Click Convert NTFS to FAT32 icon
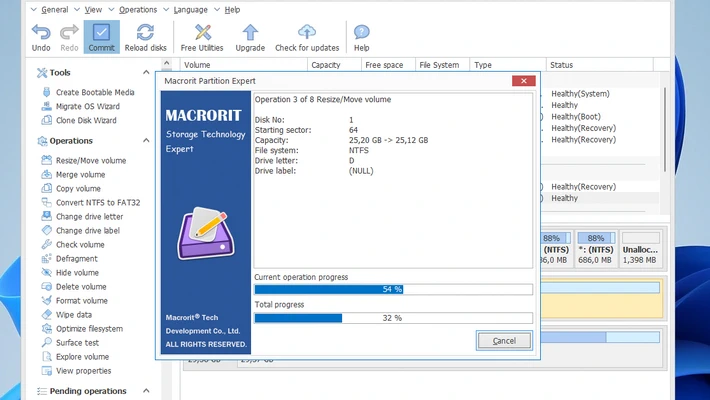 [x=46, y=202]
